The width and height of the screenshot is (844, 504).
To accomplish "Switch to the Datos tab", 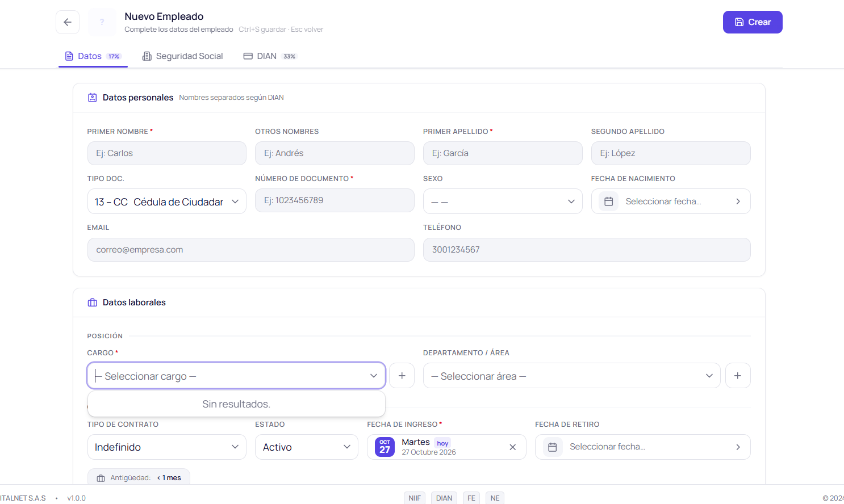I will 93,56.
